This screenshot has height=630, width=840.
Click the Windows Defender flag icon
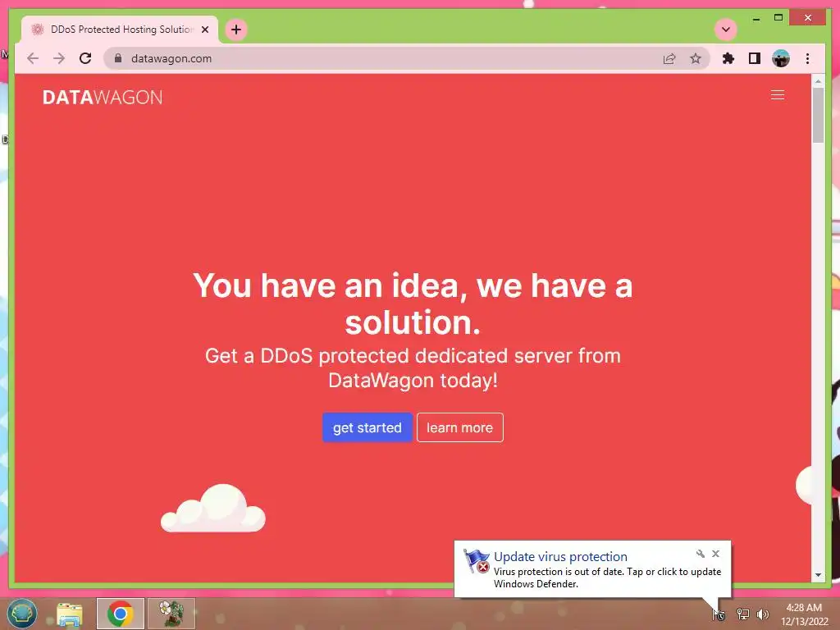(x=477, y=561)
